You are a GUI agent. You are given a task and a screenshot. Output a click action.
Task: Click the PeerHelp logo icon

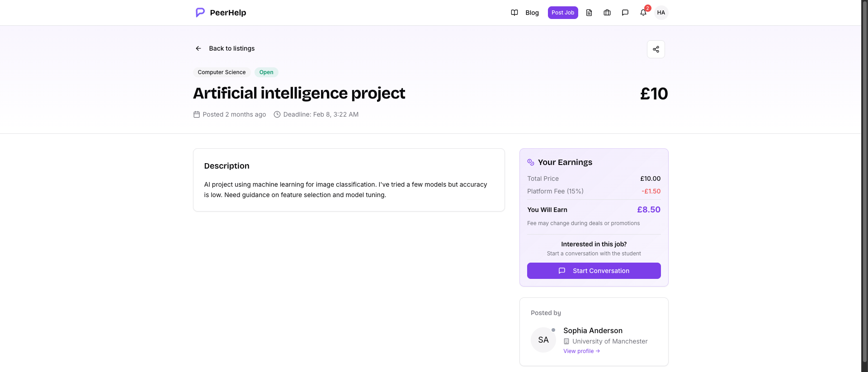point(200,13)
